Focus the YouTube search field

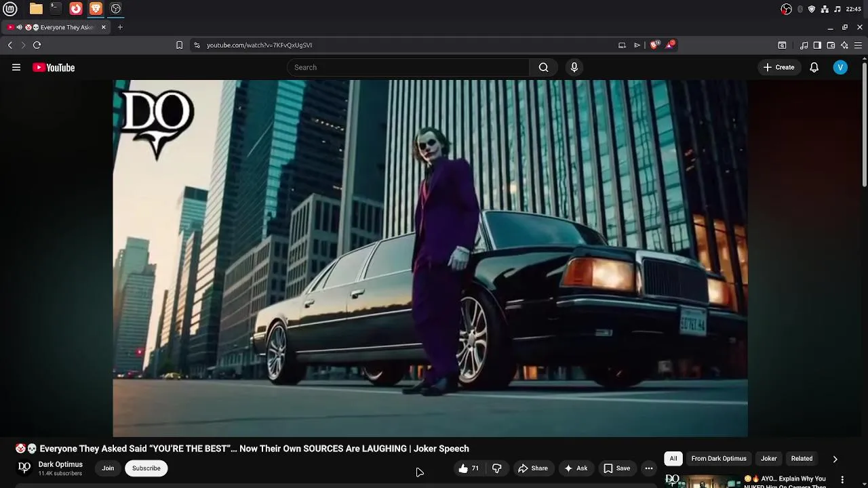pyautogui.click(x=408, y=67)
